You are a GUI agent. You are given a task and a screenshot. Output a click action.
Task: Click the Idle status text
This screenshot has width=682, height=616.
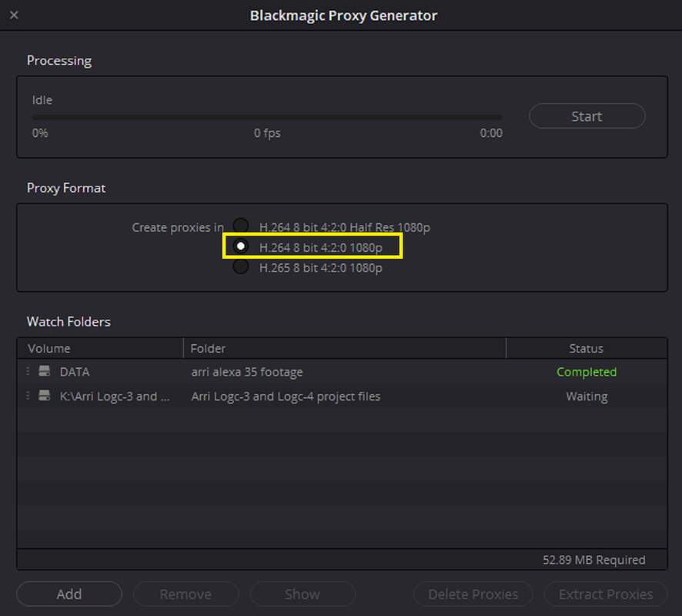point(42,100)
